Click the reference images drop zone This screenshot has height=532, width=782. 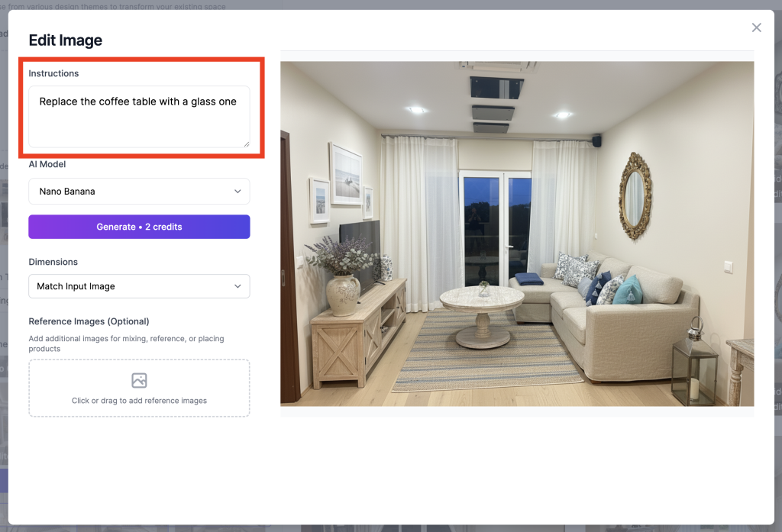139,388
